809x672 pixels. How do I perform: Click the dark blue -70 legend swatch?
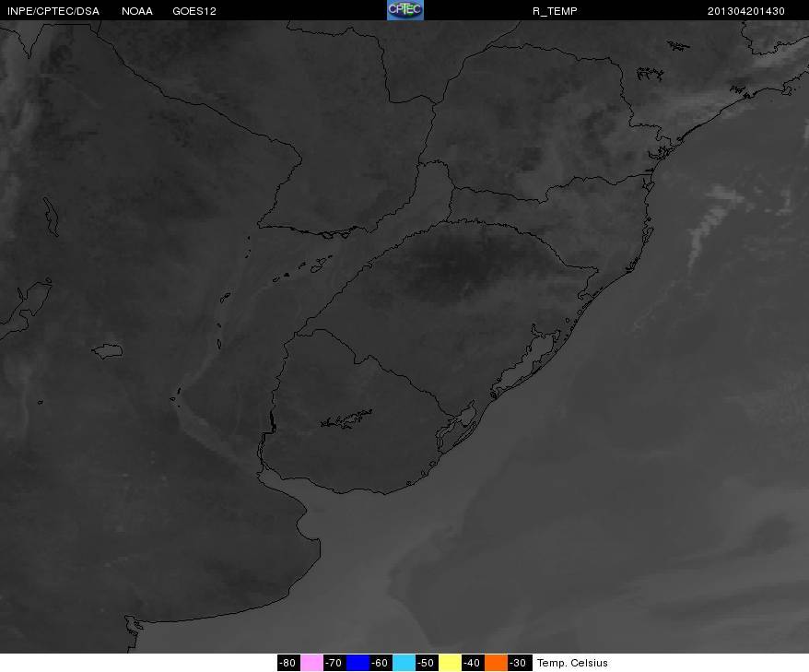358,663
